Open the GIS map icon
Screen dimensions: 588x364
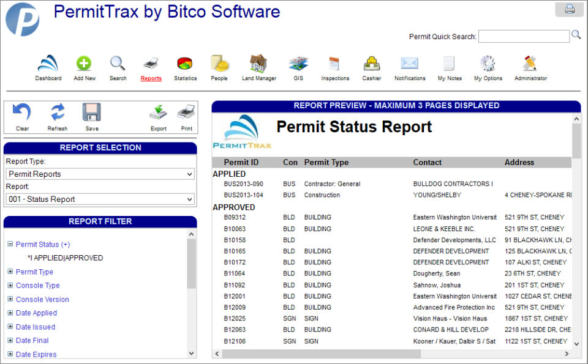[x=298, y=63]
